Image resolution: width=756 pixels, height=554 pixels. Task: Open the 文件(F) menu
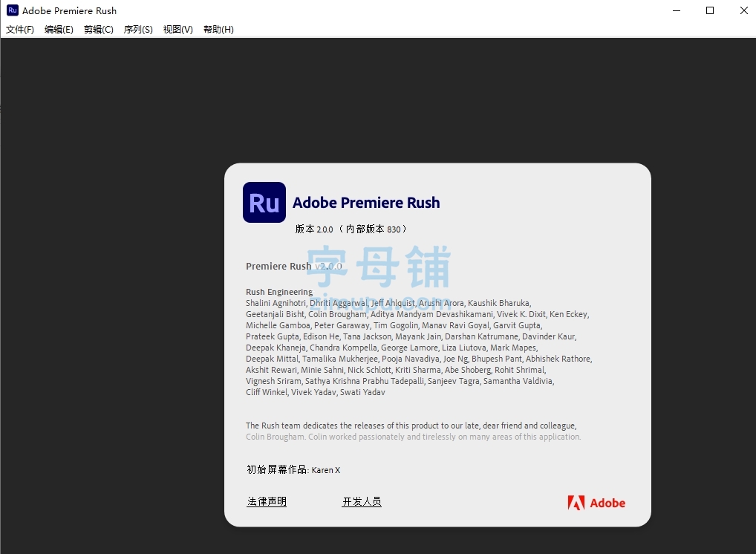pos(20,30)
